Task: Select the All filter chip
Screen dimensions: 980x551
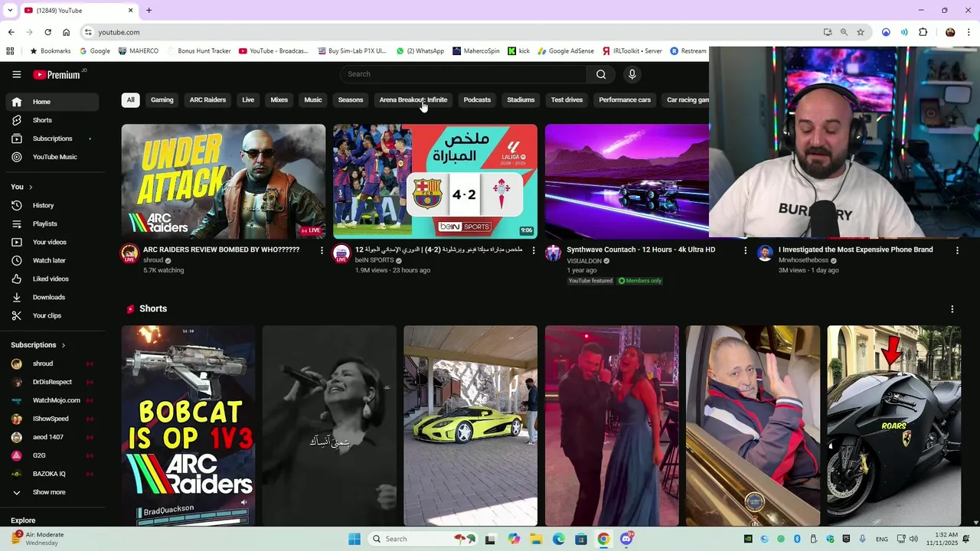Action: pos(130,99)
